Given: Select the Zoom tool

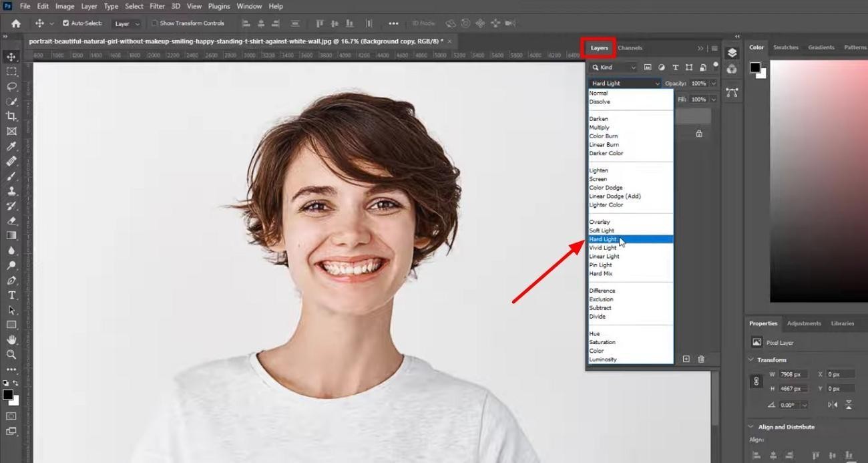Looking at the screenshot, I should pyautogui.click(x=11, y=355).
